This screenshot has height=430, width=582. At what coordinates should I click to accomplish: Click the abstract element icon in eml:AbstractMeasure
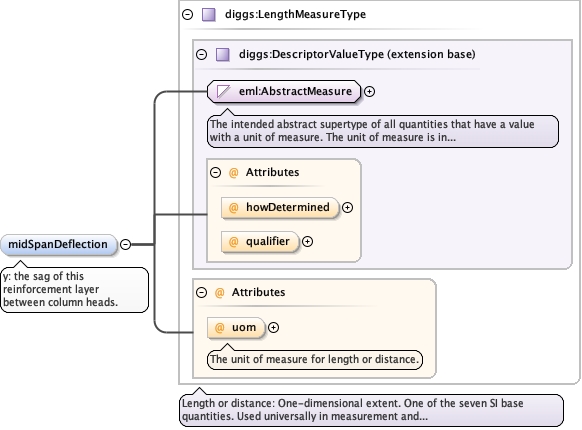tap(223, 91)
